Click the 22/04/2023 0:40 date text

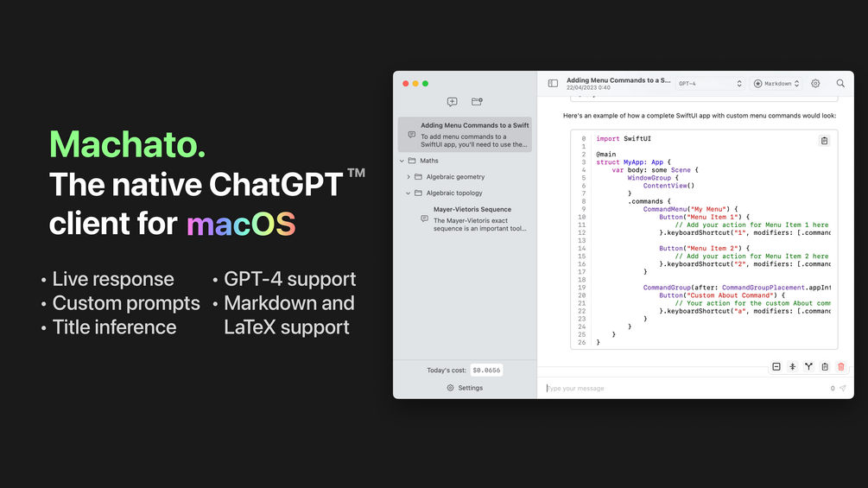tap(588, 88)
